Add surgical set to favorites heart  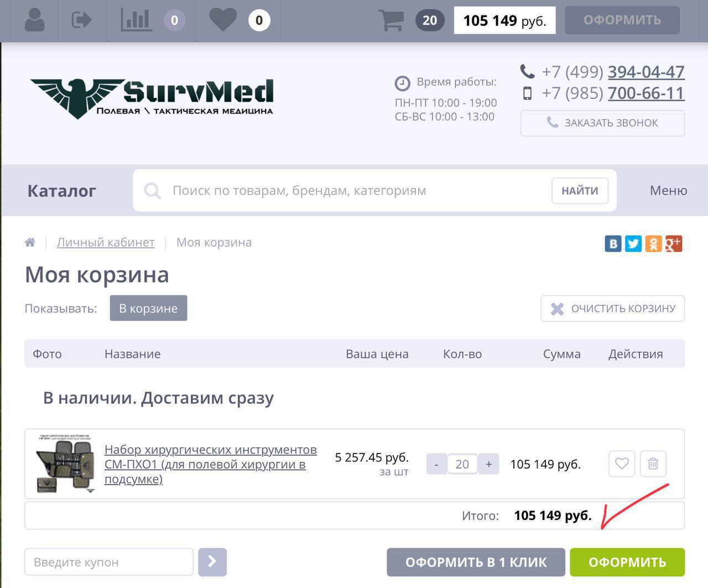pyautogui.click(x=622, y=464)
